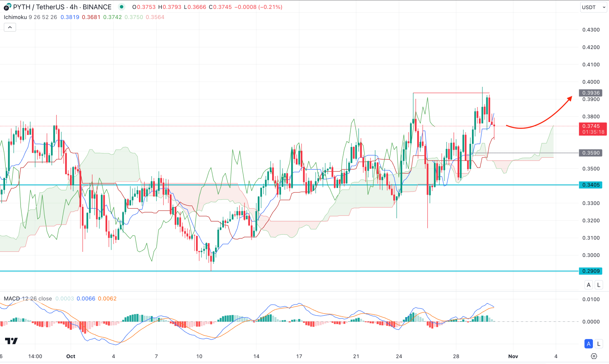Click MACD histogram value 0.0003
Screen dimensions: 609x364
[x=64, y=298]
